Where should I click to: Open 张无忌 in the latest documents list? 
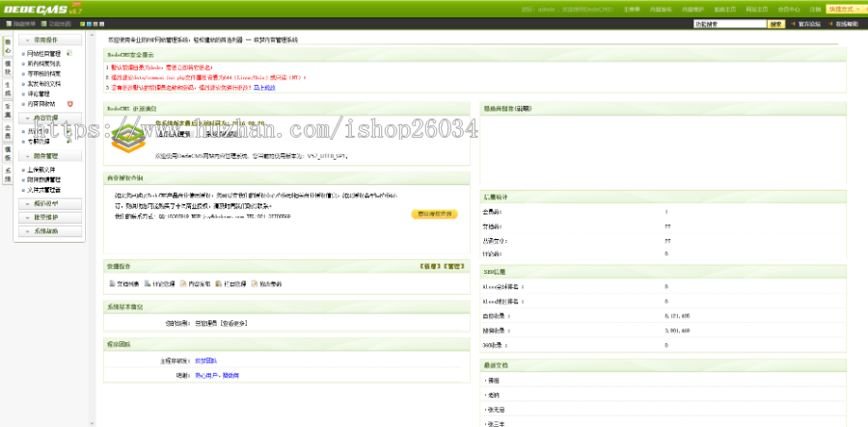point(496,410)
